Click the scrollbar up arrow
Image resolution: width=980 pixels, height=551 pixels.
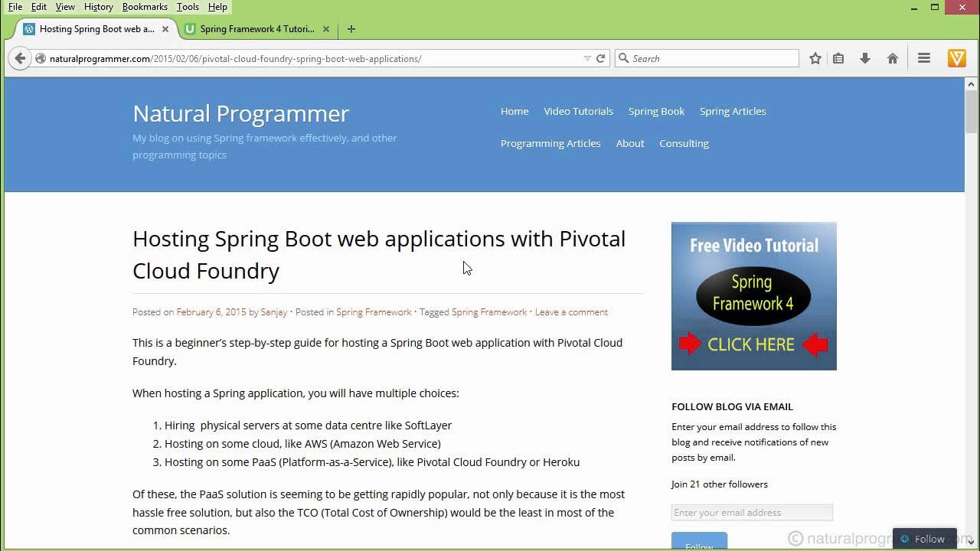click(x=972, y=83)
